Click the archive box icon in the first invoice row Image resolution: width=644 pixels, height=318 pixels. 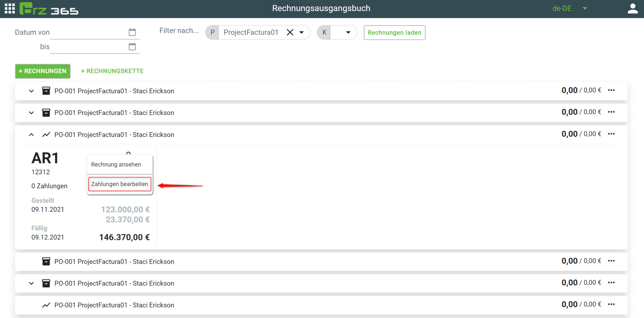coord(46,91)
